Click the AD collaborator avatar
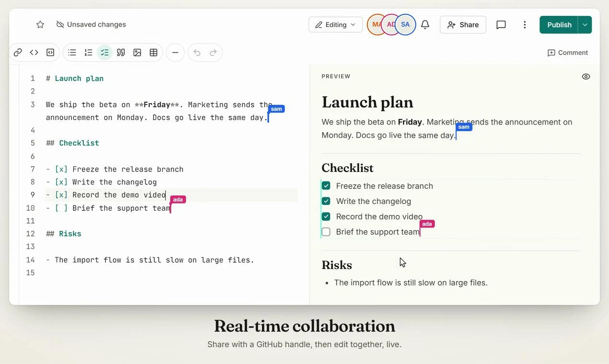This screenshot has height=364, width=609. click(390, 24)
